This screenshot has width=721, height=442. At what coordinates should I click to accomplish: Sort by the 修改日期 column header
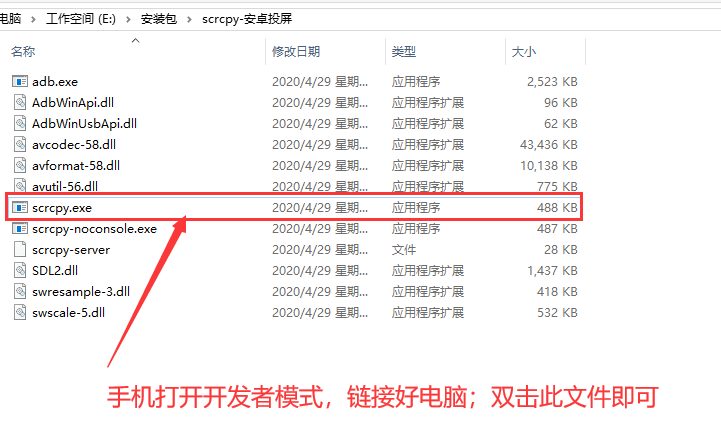296,52
